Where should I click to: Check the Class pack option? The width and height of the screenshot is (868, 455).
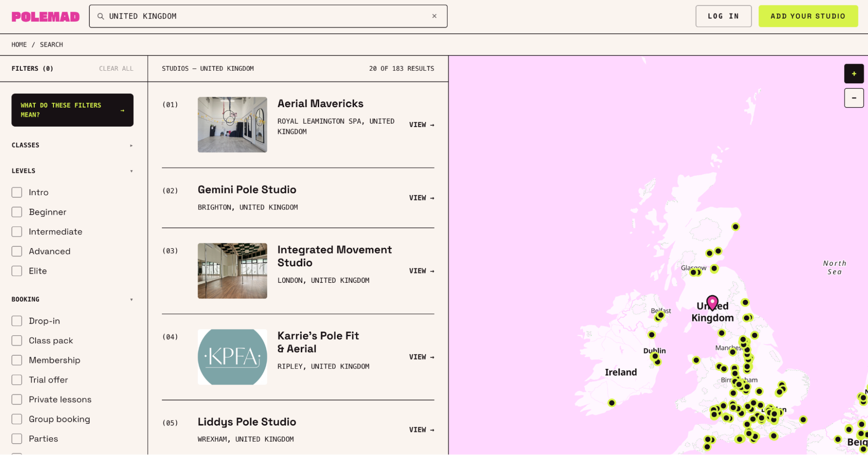[17, 340]
